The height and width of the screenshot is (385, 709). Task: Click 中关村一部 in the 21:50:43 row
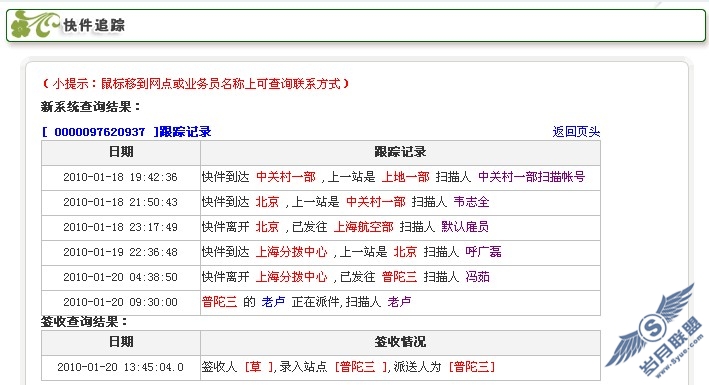point(376,202)
